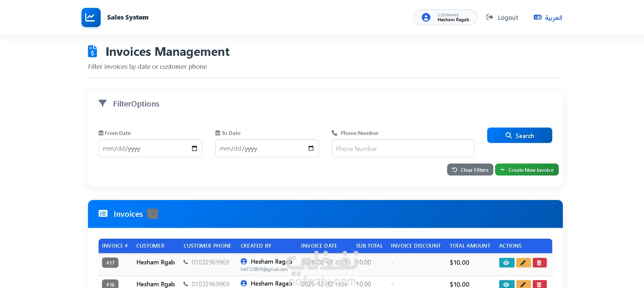
Task: Click the funnel icon next to FilterOptions
Action: click(102, 103)
